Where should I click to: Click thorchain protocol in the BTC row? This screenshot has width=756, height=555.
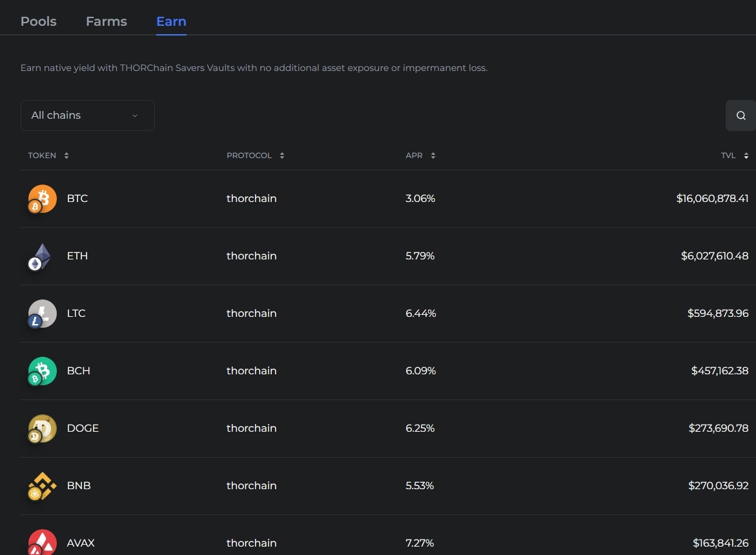click(251, 199)
